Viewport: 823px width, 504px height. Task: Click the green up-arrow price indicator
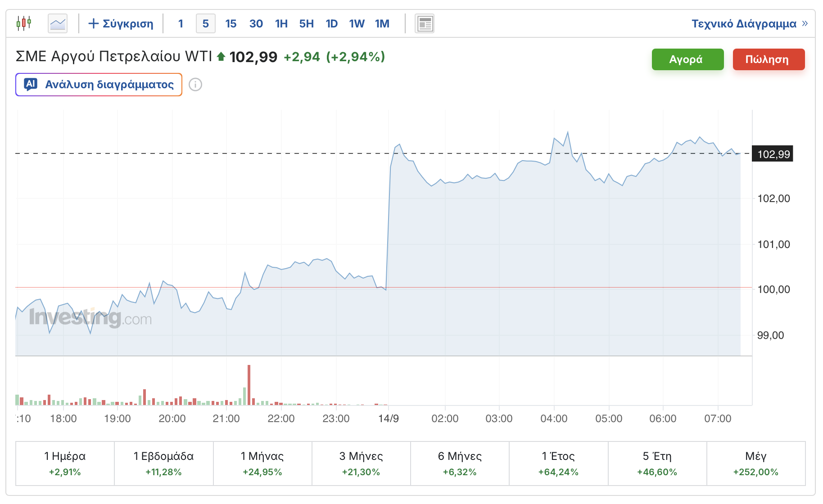[221, 57]
